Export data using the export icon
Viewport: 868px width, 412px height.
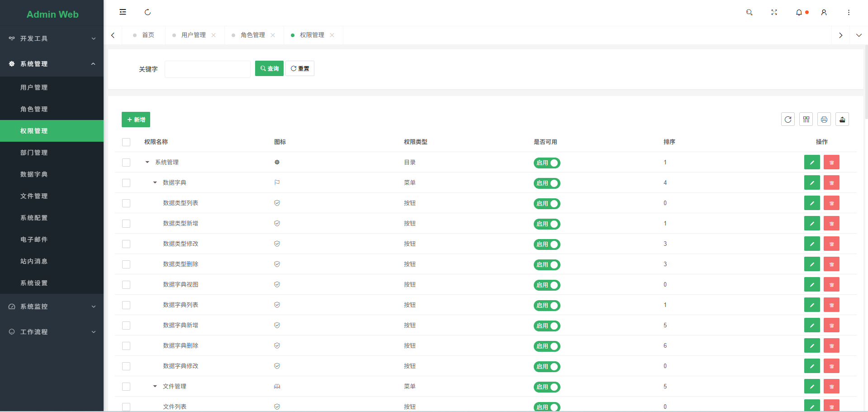(842, 119)
